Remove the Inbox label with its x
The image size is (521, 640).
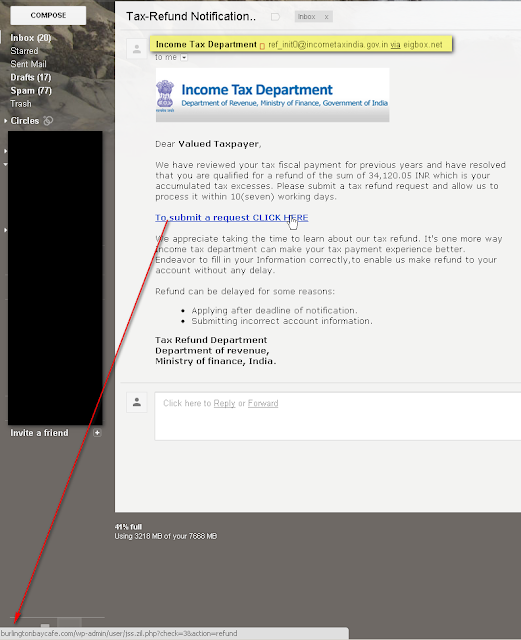tap(326, 17)
